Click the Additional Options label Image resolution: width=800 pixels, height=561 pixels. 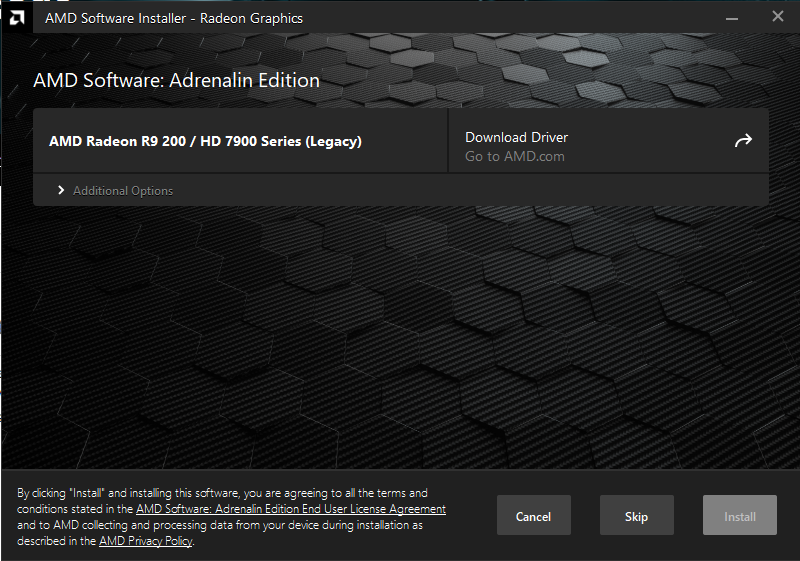tap(123, 191)
